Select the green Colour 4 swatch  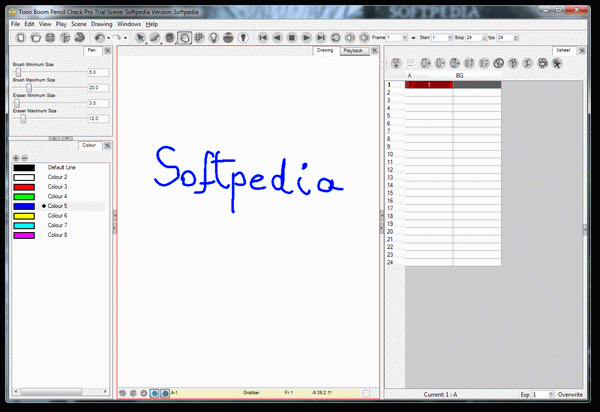(x=24, y=197)
